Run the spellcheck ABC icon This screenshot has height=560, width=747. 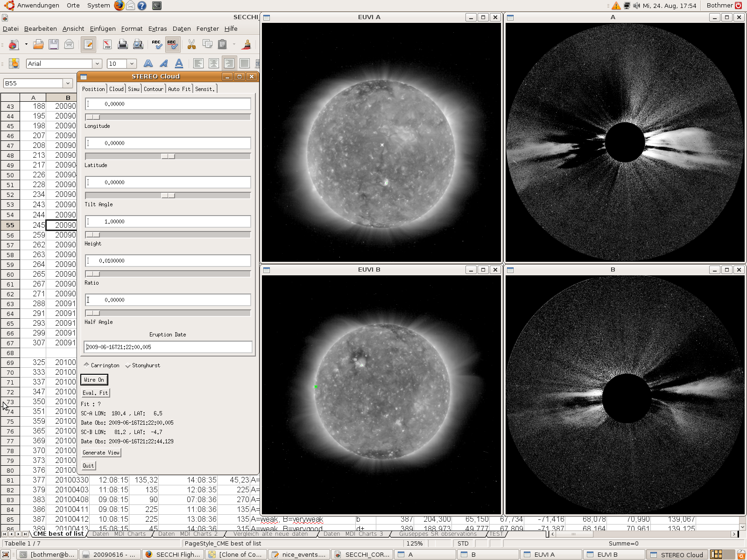tap(157, 44)
